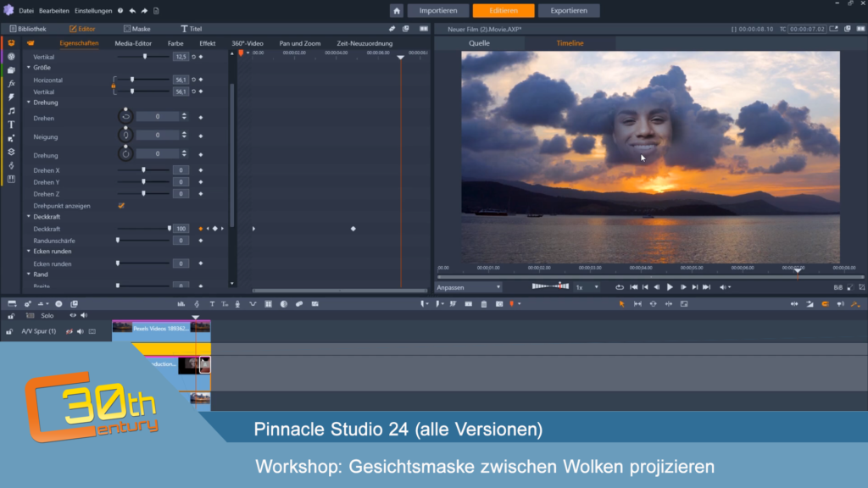Open the Datei menu
This screenshot has width=868, height=488.
click(26, 10)
